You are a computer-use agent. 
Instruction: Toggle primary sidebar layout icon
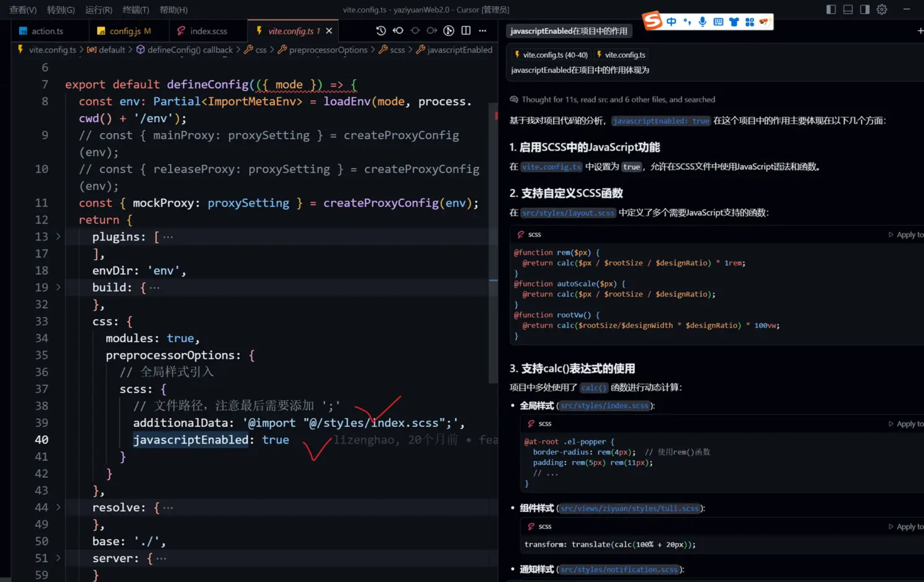(x=831, y=10)
